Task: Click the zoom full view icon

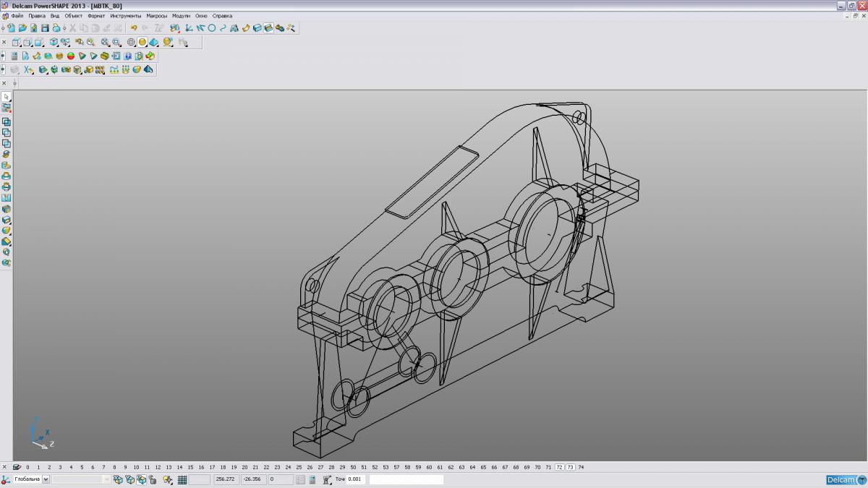Action: 104,42
